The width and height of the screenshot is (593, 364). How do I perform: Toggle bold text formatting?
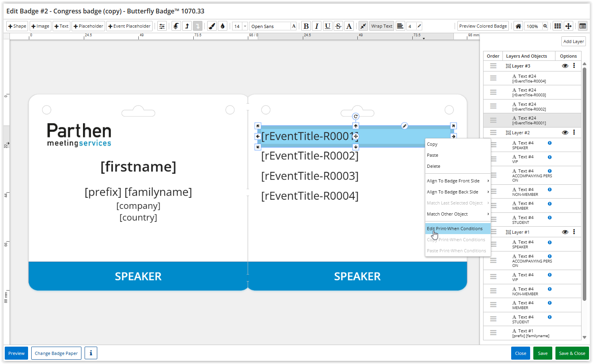pos(306,26)
